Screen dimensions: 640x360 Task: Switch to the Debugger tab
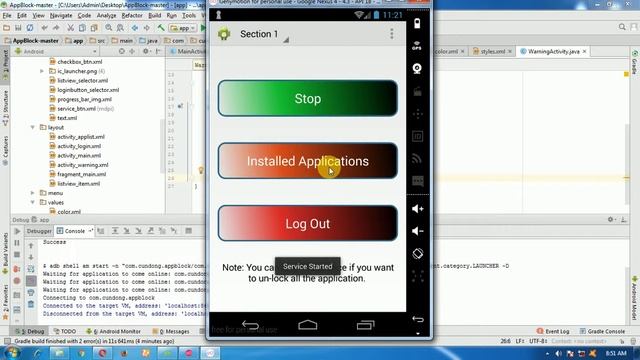[x=39, y=231]
